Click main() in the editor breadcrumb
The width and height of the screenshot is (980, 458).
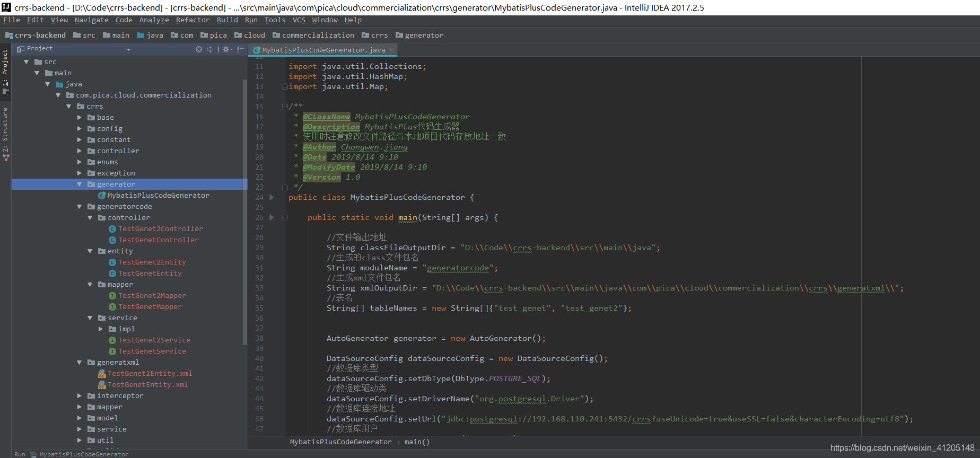pos(417,442)
